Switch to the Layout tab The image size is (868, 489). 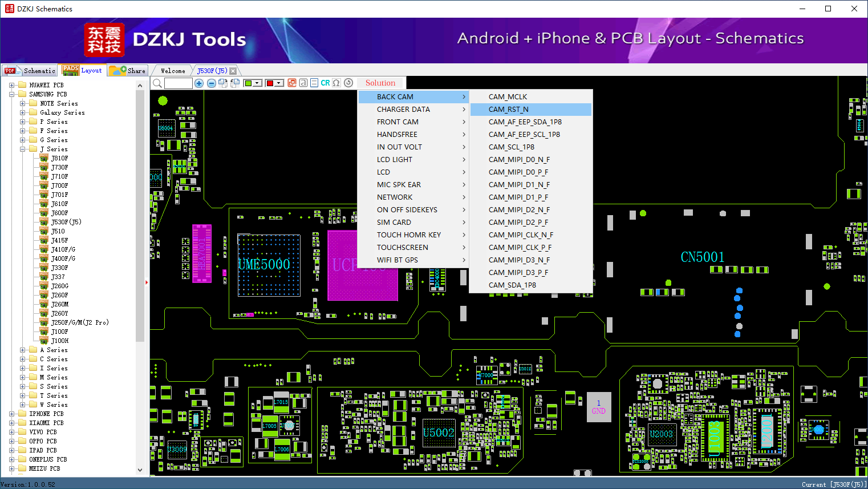[x=83, y=70]
